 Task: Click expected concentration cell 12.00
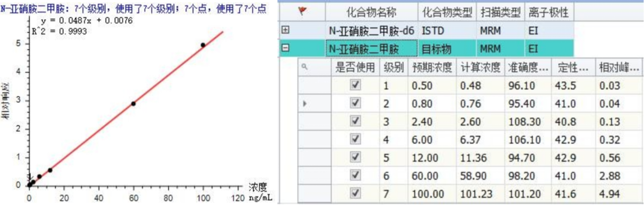(x=432, y=158)
